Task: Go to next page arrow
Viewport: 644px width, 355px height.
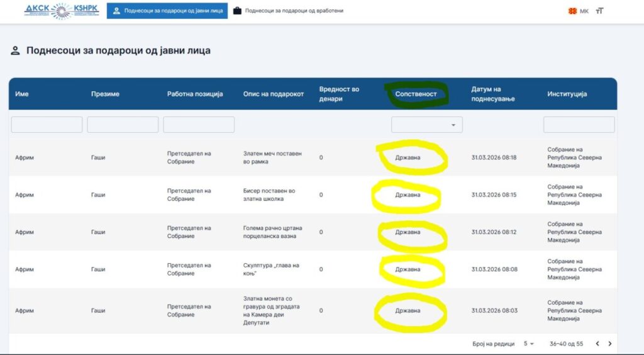Action: 609,344
